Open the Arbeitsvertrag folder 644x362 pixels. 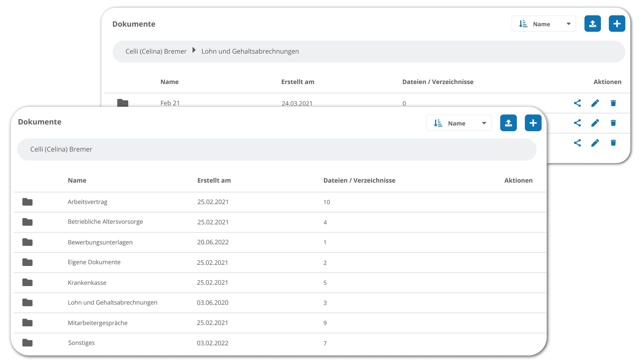point(280,202)
